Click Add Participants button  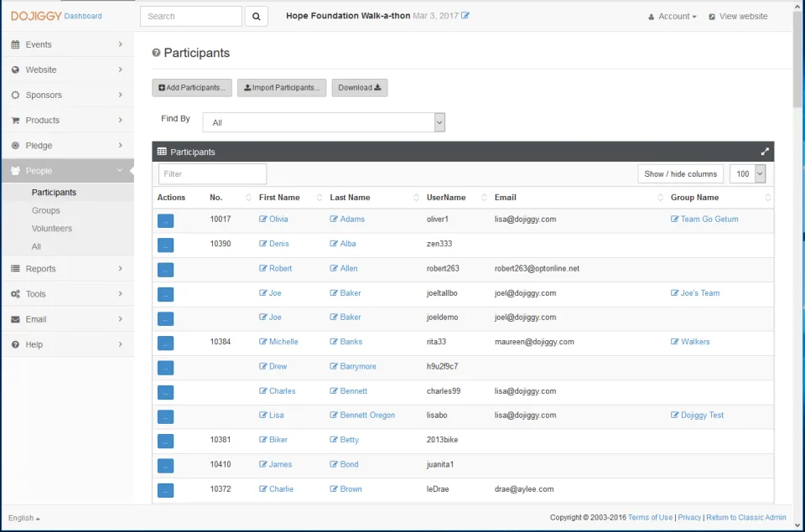tap(192, 88)
